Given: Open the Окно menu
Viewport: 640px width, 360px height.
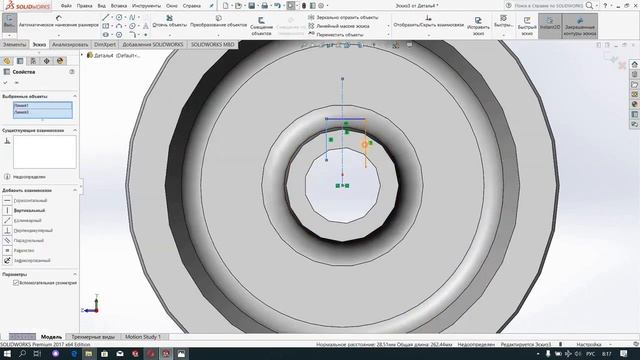Looking at the screenshot, I should [x=172, y=6].
